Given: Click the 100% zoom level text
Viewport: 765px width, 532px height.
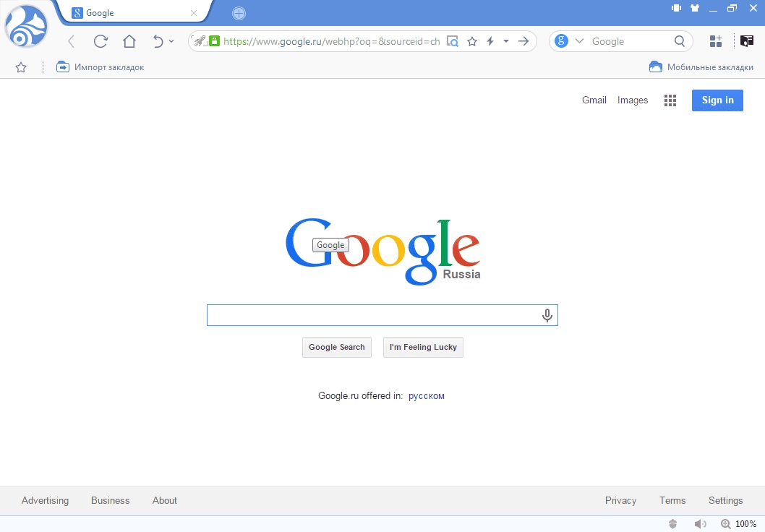Looking at the screenshot, I should [x=745, y=524].
